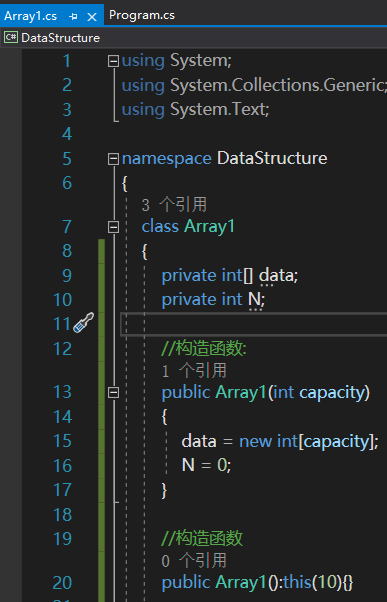Image resolution: width=387 pixels, height=602 pixels.
Task: Click the "Array1" class name on line 7
Action: [209, 227]
